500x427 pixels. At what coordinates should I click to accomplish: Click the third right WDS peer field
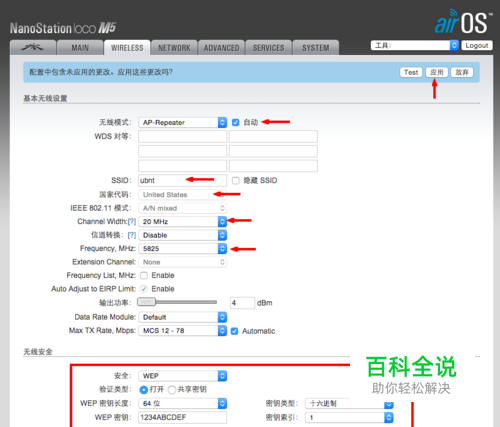click(273, 166)
